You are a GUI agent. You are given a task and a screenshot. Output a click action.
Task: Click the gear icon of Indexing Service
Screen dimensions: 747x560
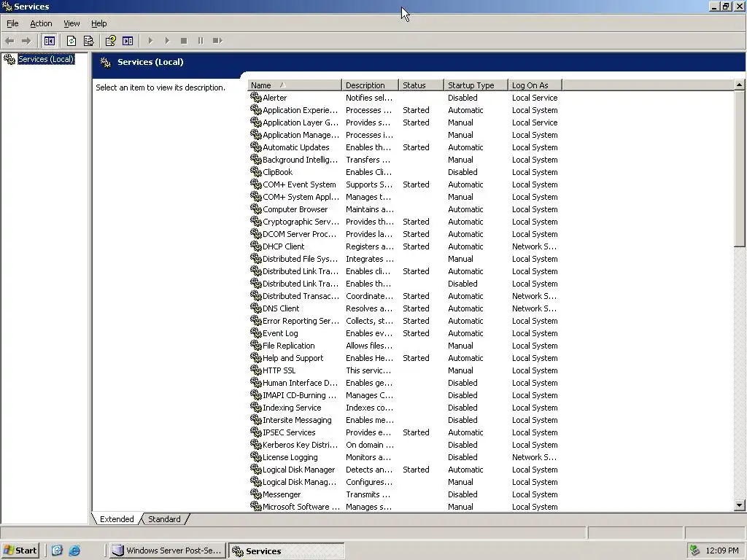[x=256, y=407]
